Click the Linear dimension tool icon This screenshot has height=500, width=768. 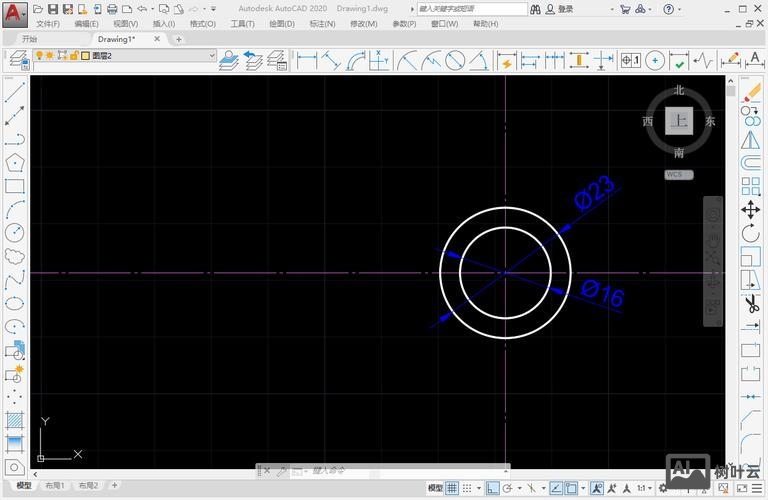307,61
